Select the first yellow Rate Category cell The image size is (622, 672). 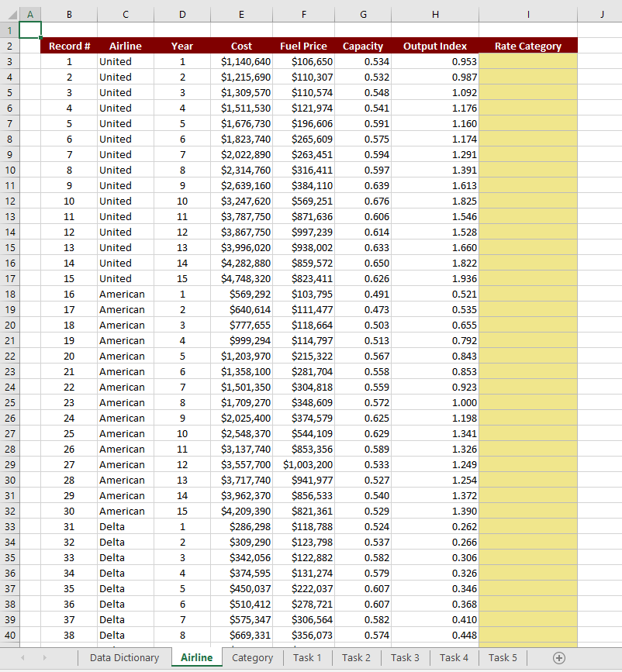click(528, 61)
